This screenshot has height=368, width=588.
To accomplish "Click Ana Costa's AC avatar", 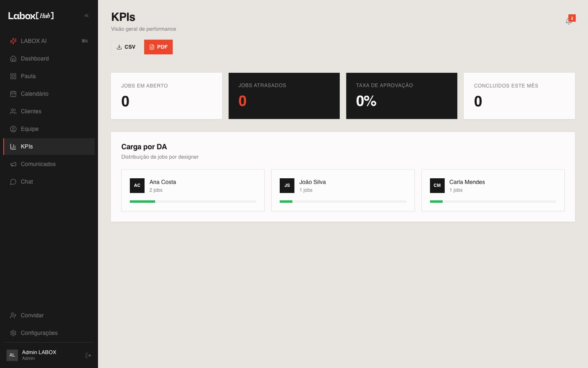I will coord(137,185).
